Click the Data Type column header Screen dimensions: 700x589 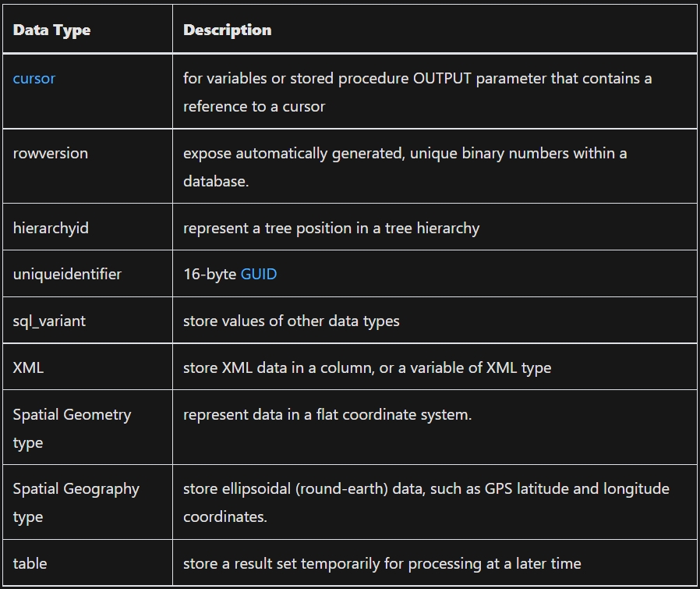point(51,30)
